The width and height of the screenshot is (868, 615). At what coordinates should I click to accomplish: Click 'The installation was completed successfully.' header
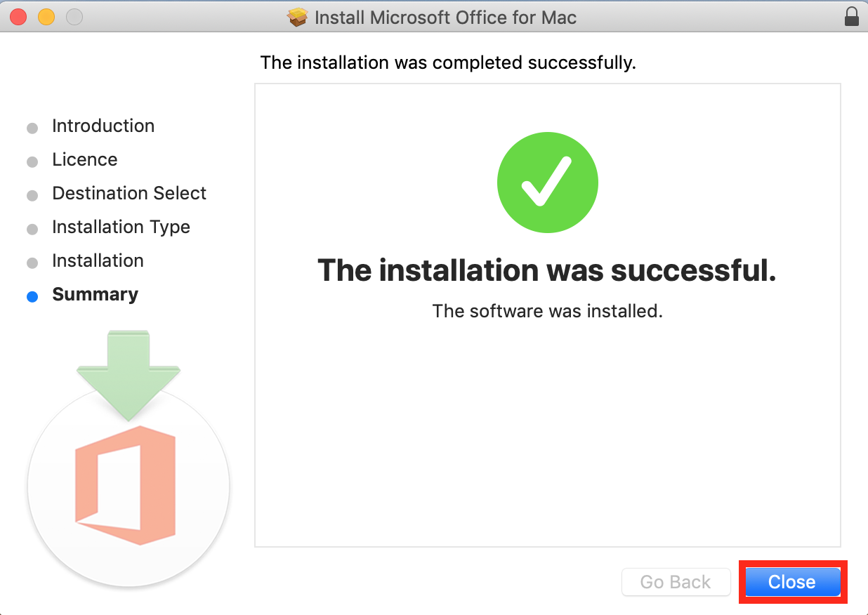pyautogui.click(x=448, y=62)
